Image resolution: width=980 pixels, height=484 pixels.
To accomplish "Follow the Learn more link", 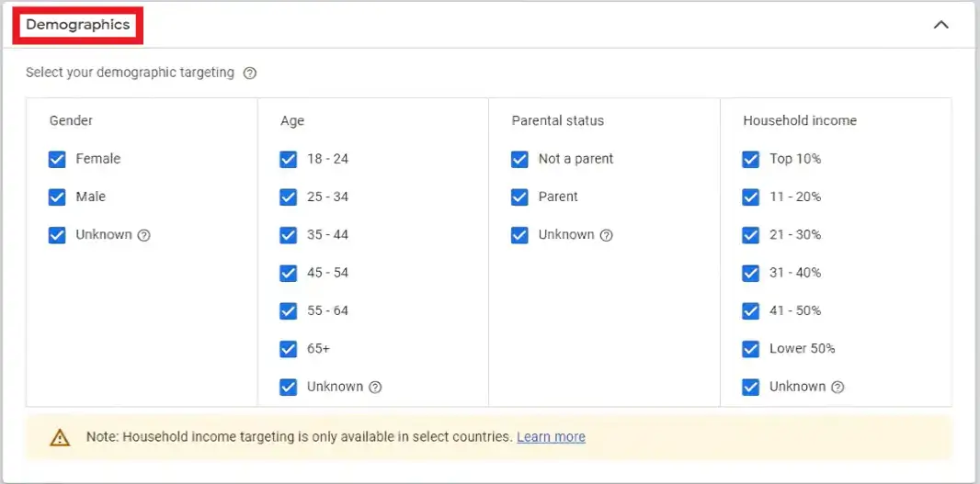I will (552, 437).
